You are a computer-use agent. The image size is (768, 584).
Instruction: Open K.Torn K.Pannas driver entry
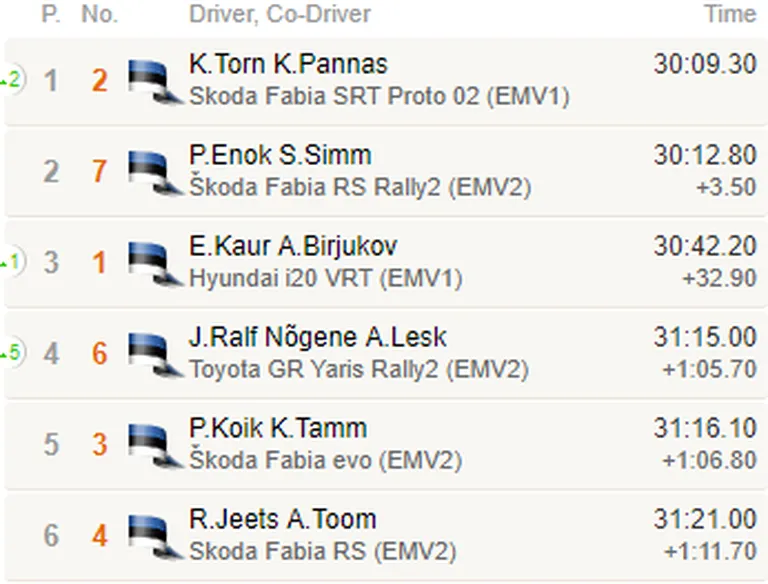tap(288, 64)
